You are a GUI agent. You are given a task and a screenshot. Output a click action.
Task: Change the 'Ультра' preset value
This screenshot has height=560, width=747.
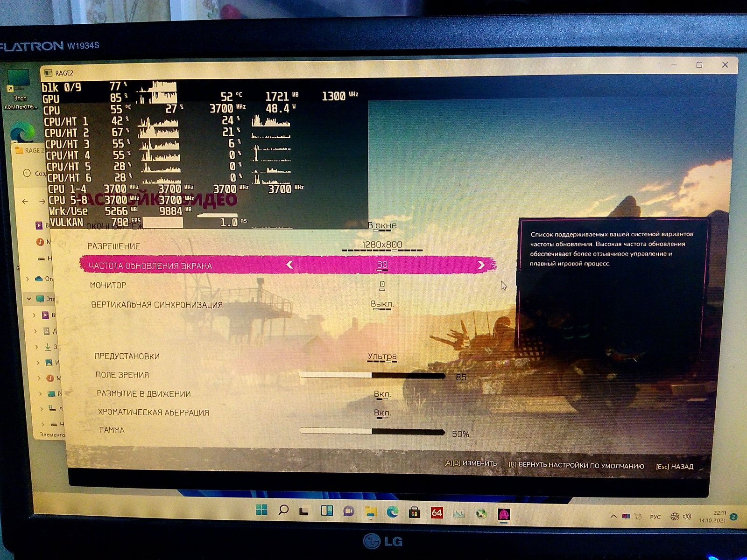(382, 357)
